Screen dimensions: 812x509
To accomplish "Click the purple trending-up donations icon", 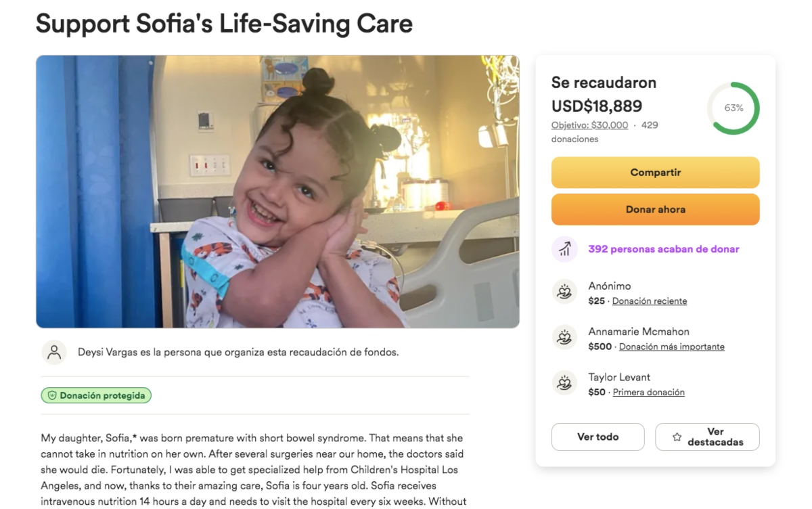I will coord(564,249).
